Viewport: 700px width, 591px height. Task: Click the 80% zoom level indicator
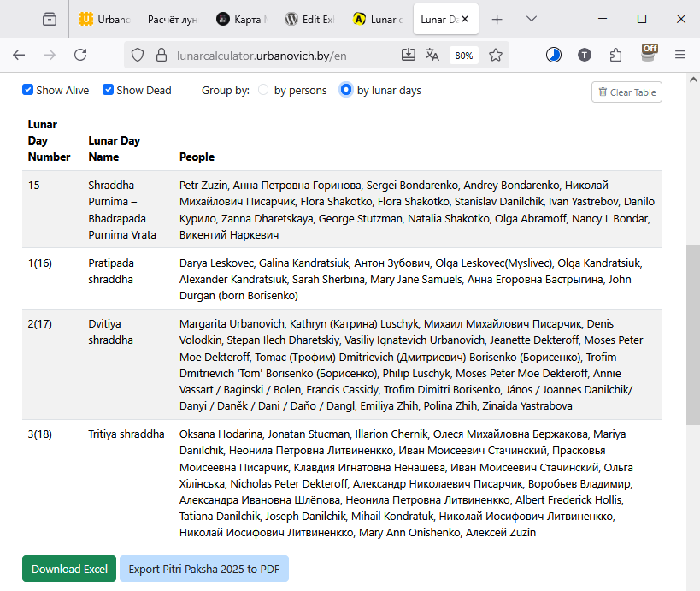tap(464, 55)
